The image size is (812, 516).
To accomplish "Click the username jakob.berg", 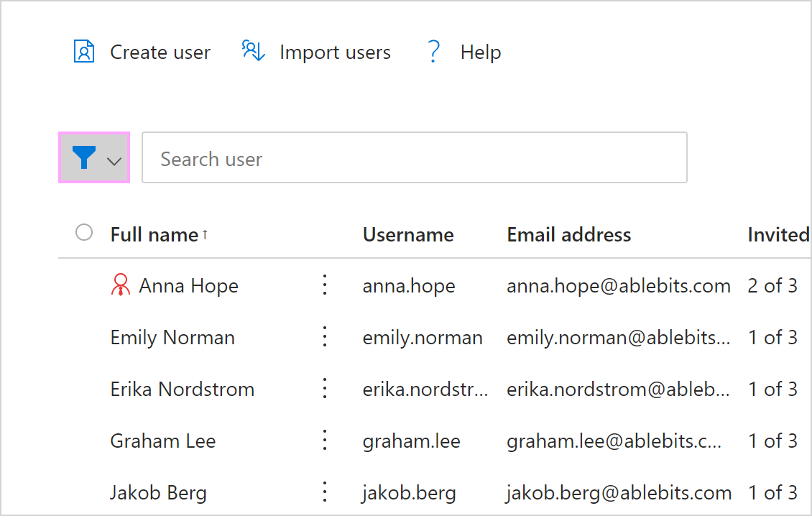I will click(x=409, y=493).
